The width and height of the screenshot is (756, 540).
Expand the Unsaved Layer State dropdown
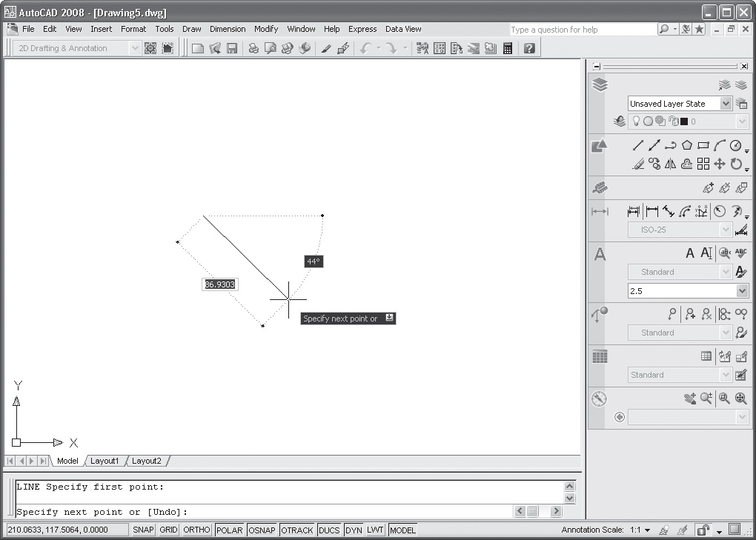(726, 104)
